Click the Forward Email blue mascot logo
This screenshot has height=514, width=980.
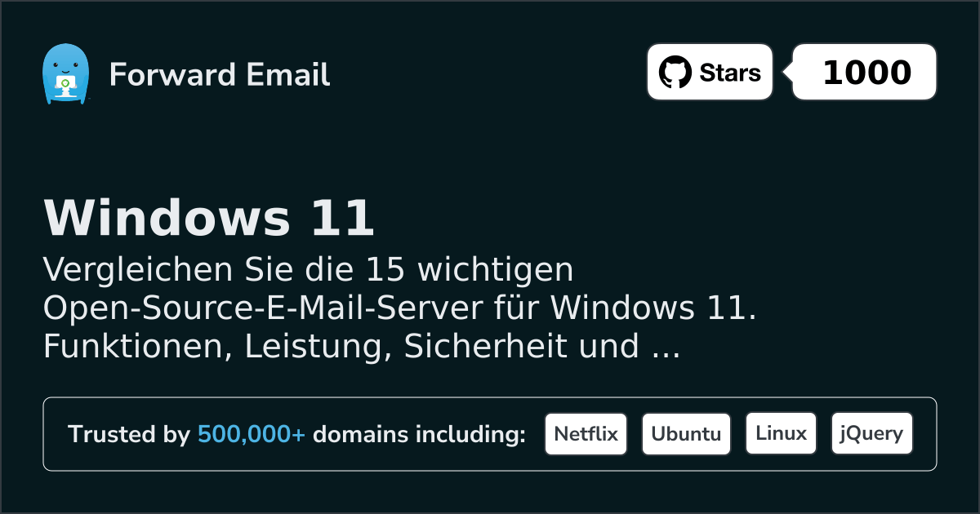tap(65, 74)
